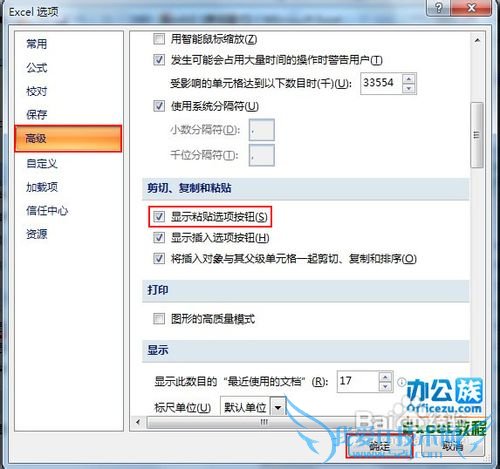This screenshot has height=469, width=500.
Task: Open the 标尺单位 dropdown arrow
Action: click(x=278, y=407)
